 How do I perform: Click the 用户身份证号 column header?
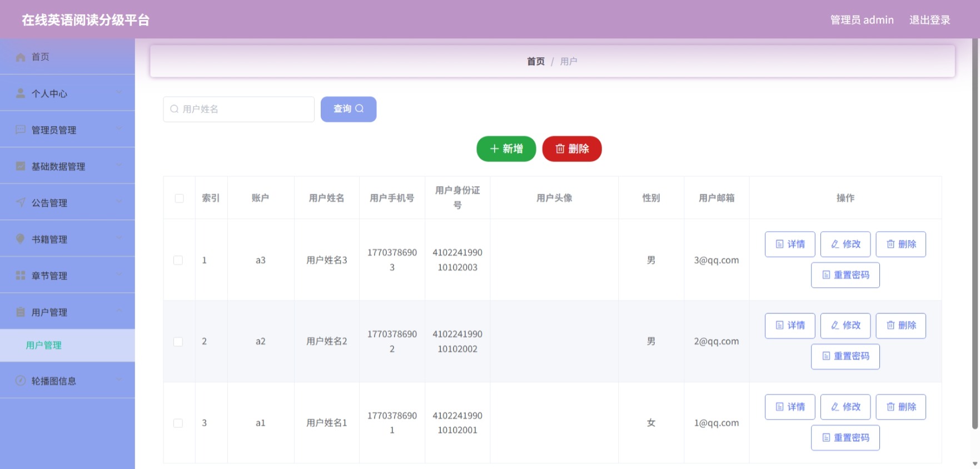point(457,198)
